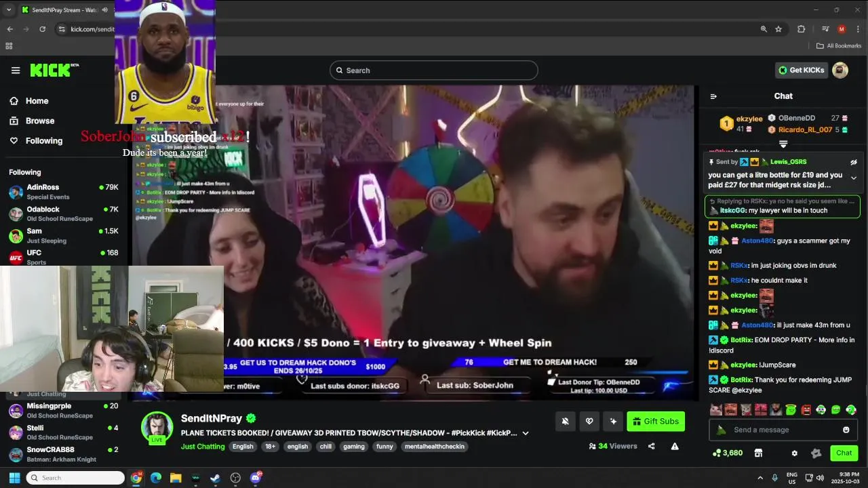Open Odablock channel in Following list
The height and width of the screenshot is (488, 868).
coord(63,213)
